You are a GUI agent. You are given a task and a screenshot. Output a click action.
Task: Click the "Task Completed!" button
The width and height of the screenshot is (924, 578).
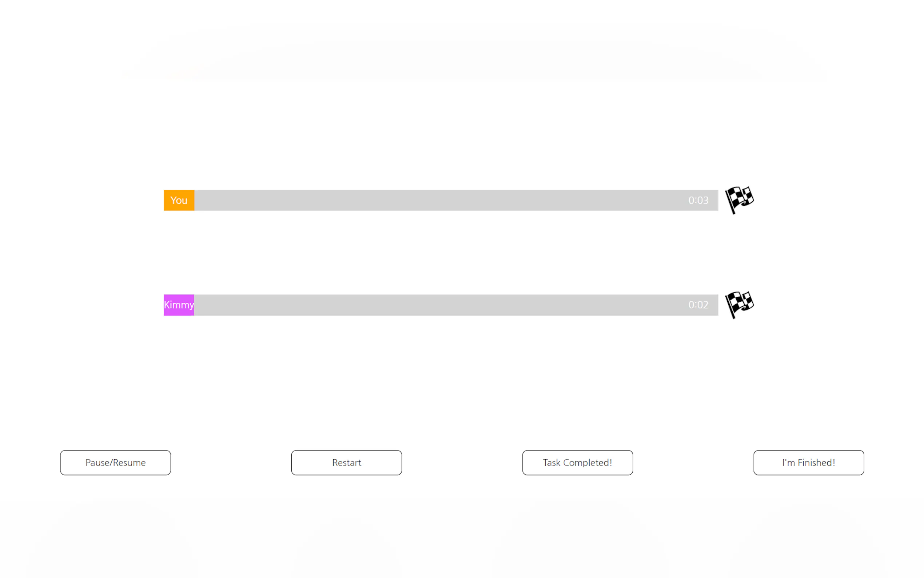(577, 463)
